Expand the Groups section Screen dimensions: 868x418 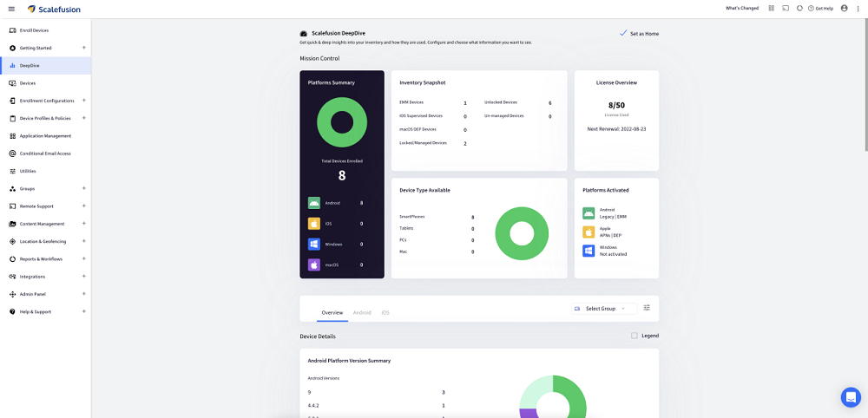point(84,188)
